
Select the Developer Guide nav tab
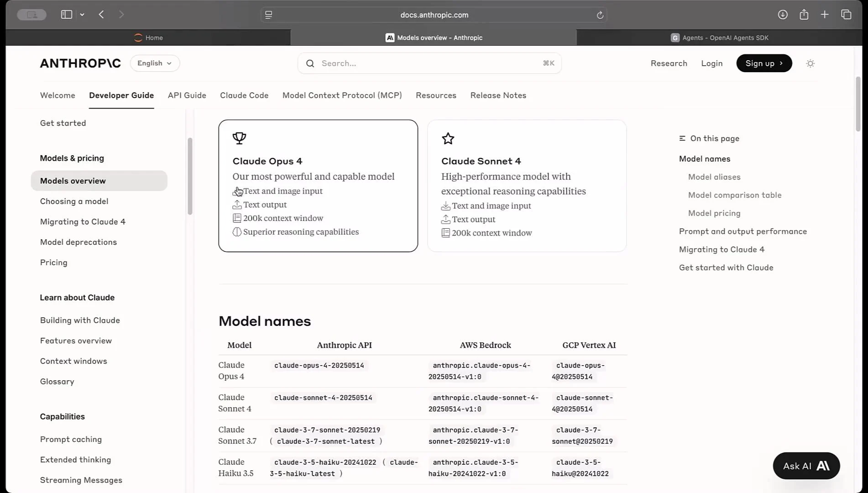(121, 95)
